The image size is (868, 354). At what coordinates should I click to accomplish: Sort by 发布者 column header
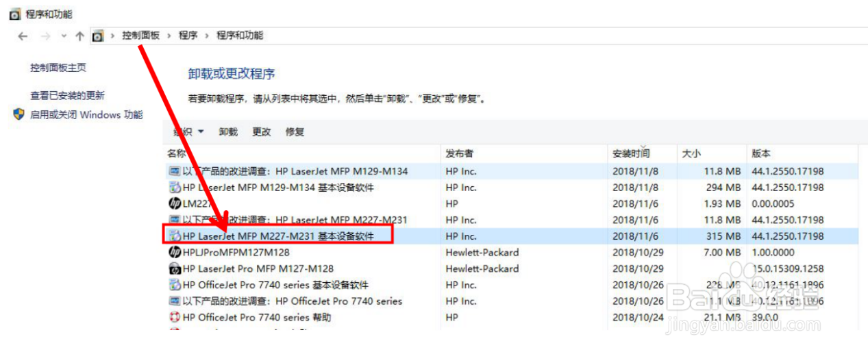point(524,154)
